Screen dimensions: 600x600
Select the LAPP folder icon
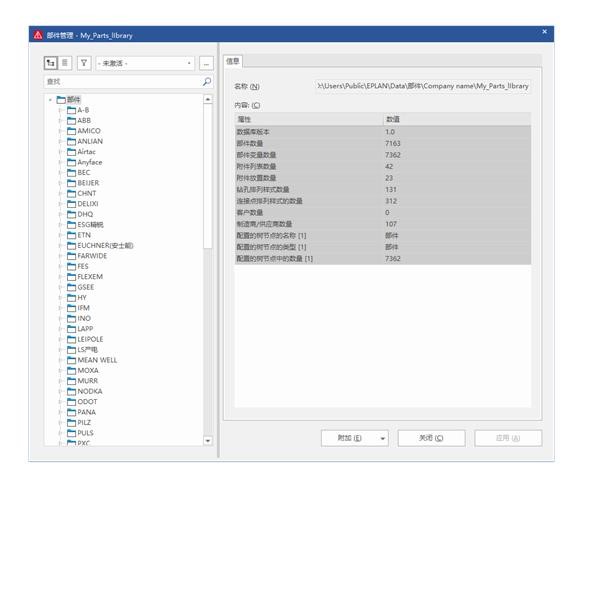click(x=72, y=329)
